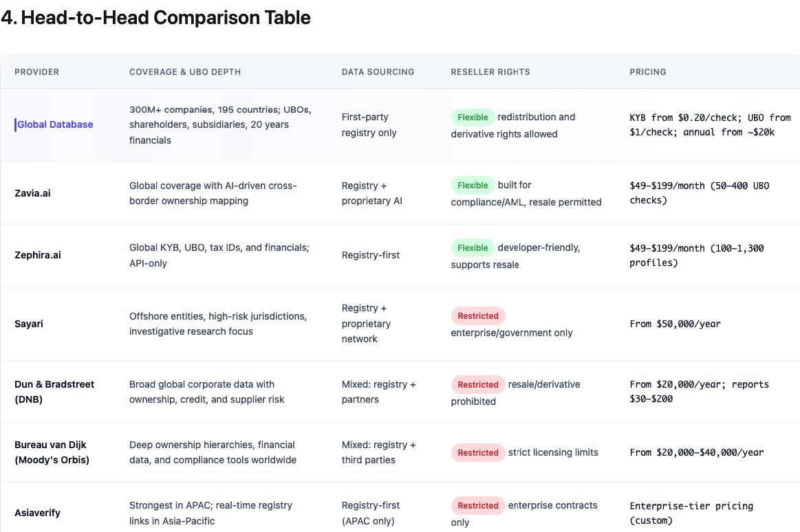The image size is (800, 532).
Task: Click the Provider column header
Action: (37, 72)
